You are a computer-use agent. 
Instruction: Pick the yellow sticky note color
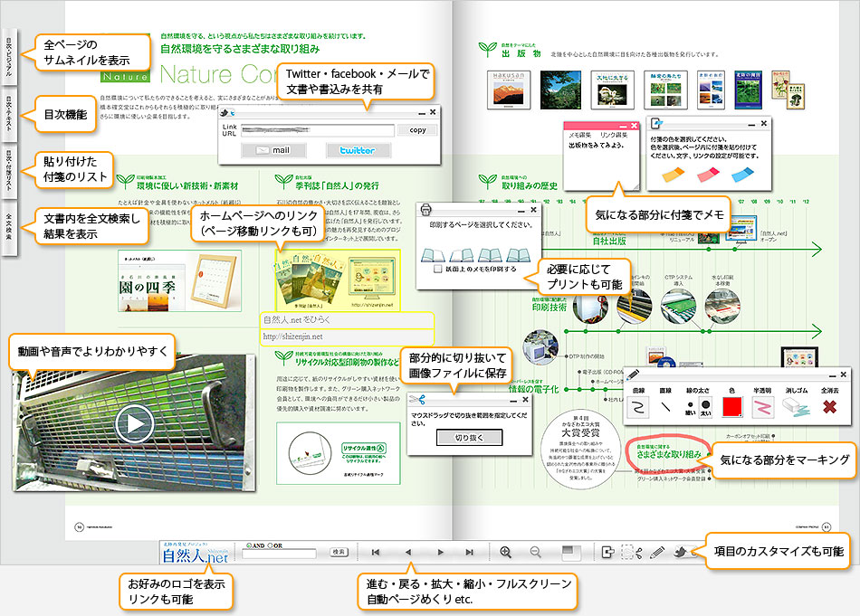coord(674,175)
